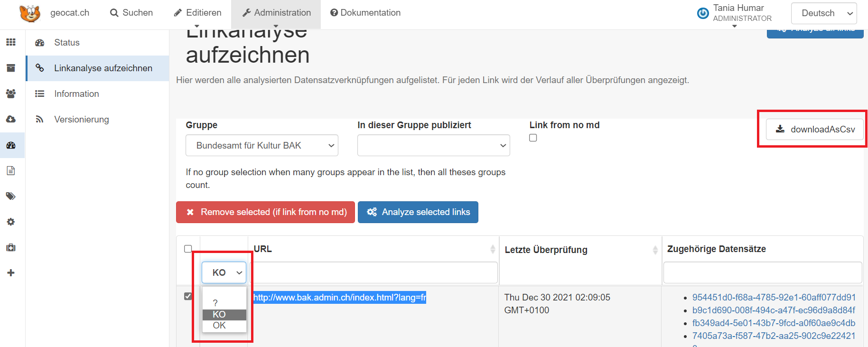The image size is (868, 347).
Task: Click the archive box icon in sidebar
Action: (11, 68)
